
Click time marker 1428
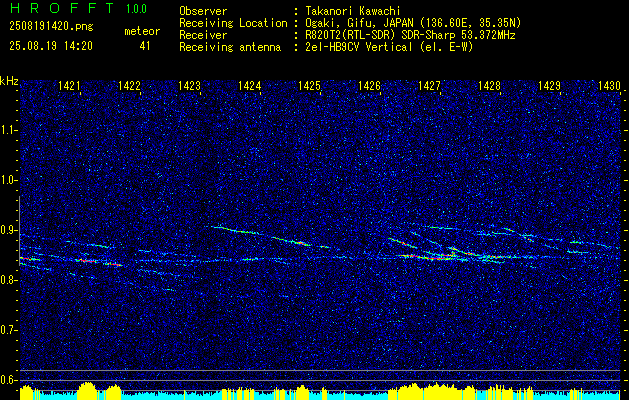489,85
